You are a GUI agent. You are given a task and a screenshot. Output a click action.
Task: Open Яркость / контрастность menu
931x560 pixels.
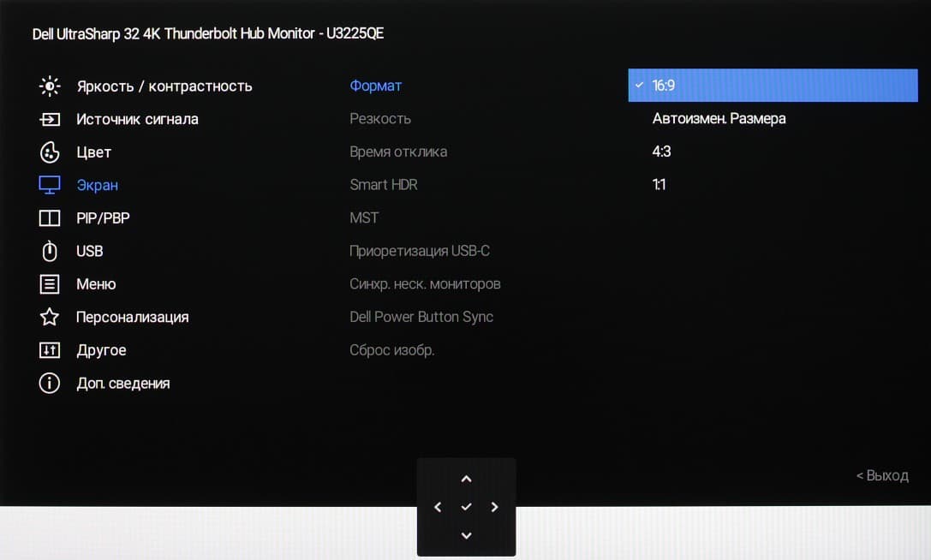164,86
